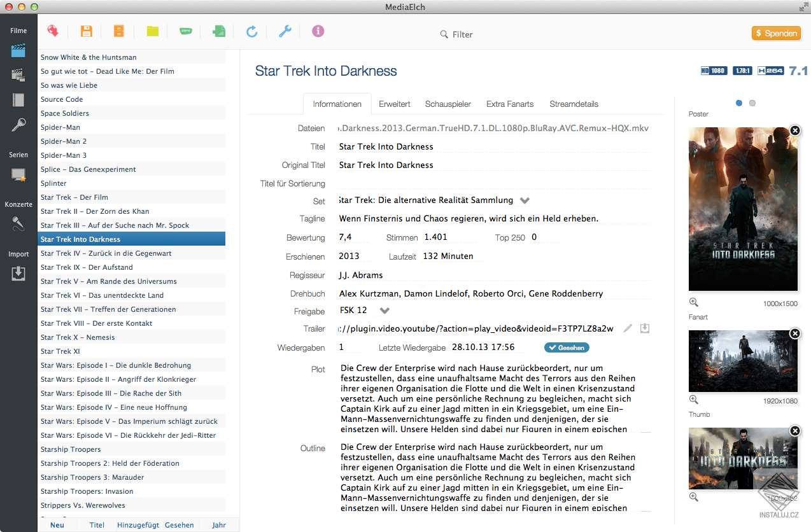
Task: Remove the Thumb image with X
Action: coord(794,431)
